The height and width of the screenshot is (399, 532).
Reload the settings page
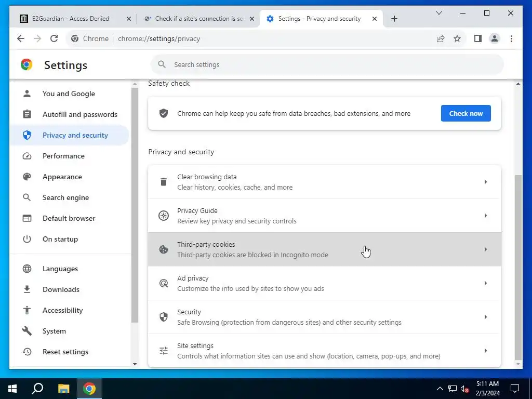coord(54,38)
